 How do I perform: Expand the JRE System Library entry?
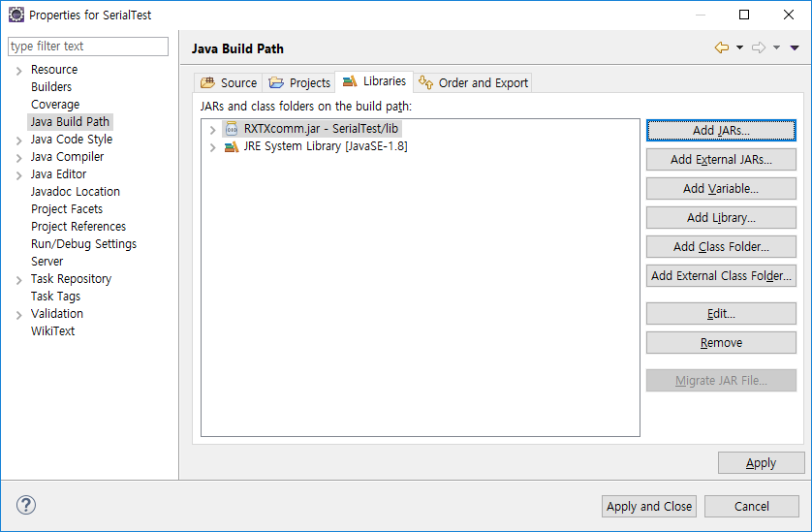[x=212, y=147]
